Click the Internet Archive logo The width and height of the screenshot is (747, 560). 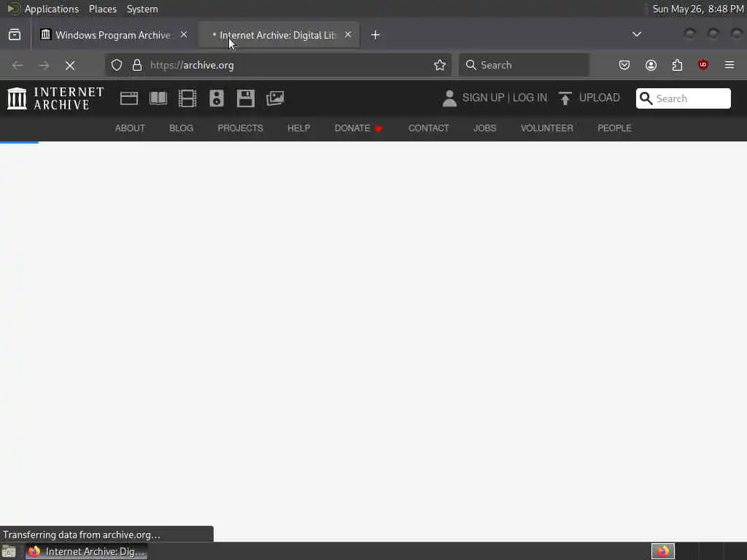click(x=55, y=98)
